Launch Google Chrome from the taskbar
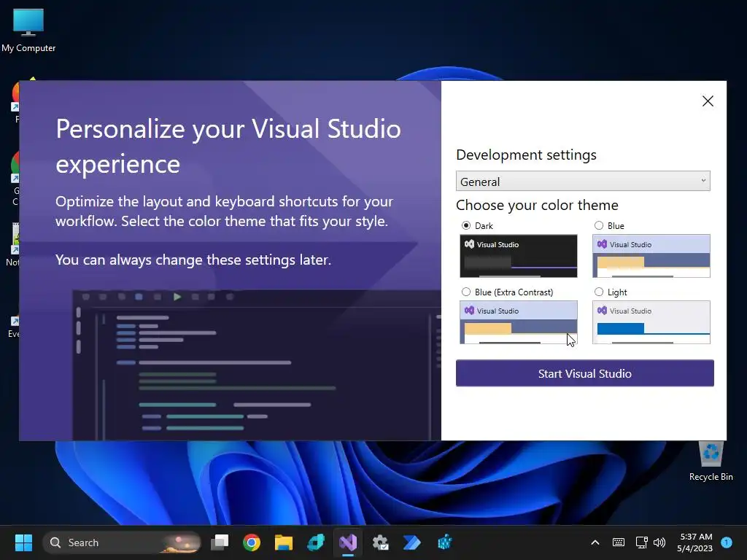747x560 pixels. [x=252, y=542]
